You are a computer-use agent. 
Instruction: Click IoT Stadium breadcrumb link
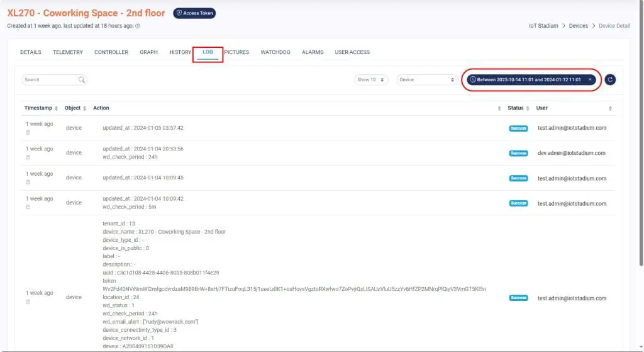click(x=543, y=26)
